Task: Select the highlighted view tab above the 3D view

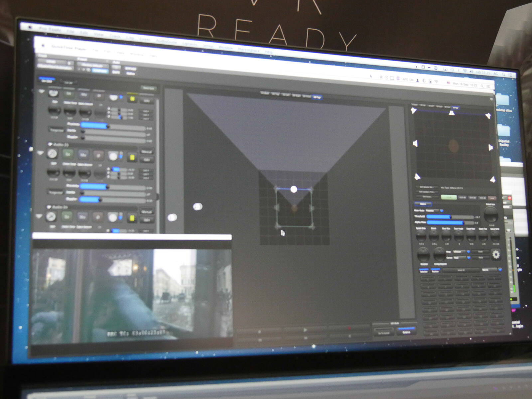Action: click(x=317, y=97)
